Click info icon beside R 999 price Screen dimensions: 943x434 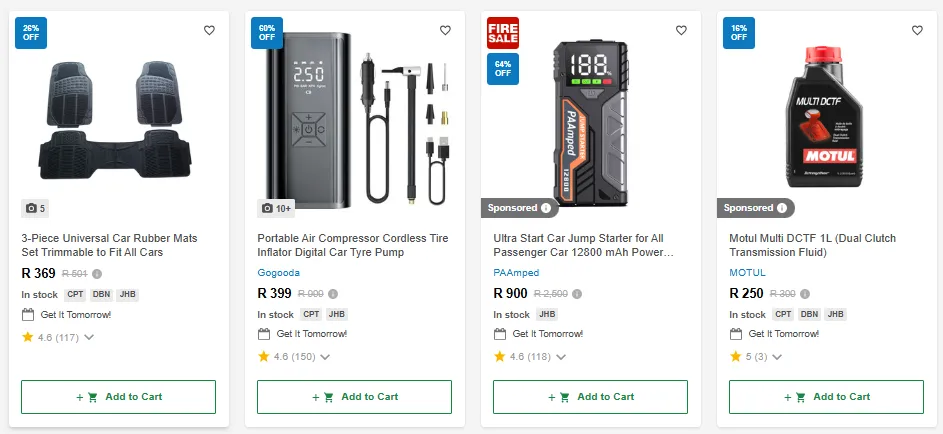click(x=333, y=294)
